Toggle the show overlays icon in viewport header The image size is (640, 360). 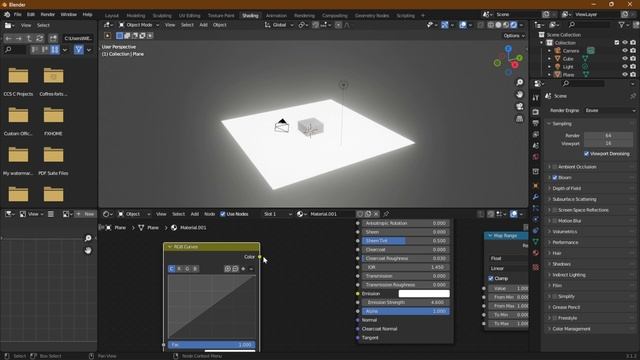coord(462,25)
